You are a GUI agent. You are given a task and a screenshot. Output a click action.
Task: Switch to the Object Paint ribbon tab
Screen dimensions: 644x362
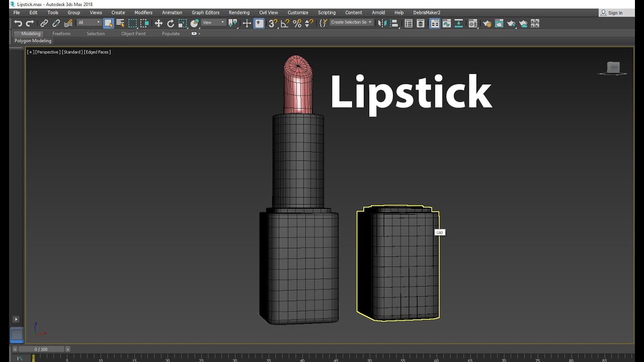133,34
